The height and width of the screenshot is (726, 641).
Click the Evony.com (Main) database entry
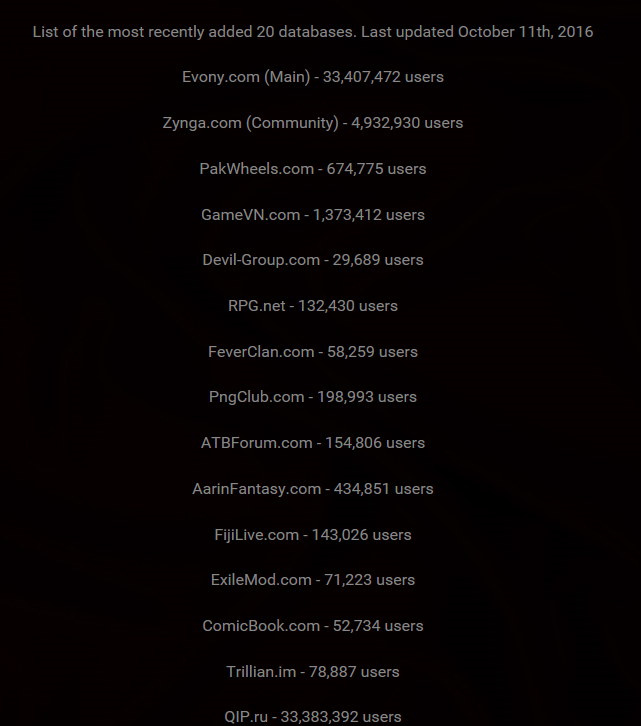313,77
